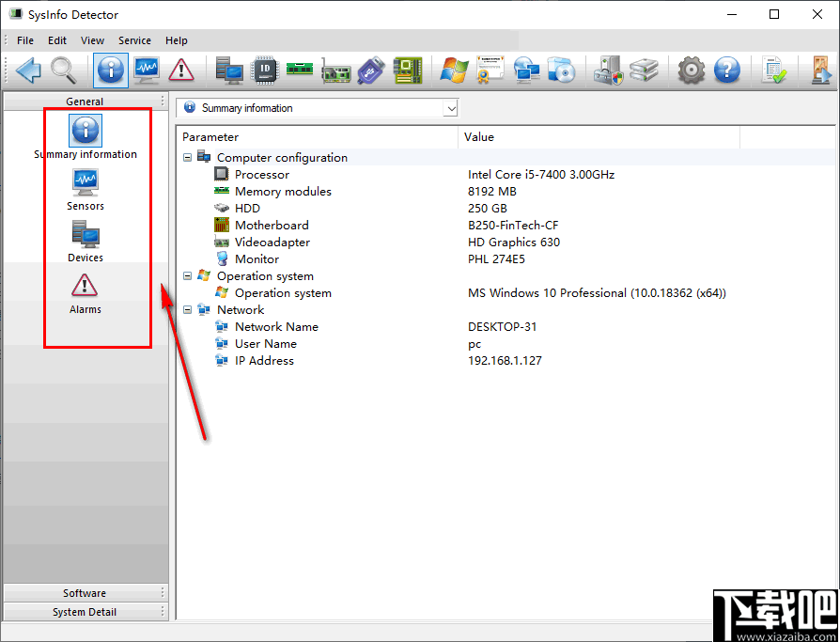Click the value MS Windows 10 Professional
This screenshot has width=840, height=642.
[597, 293]
